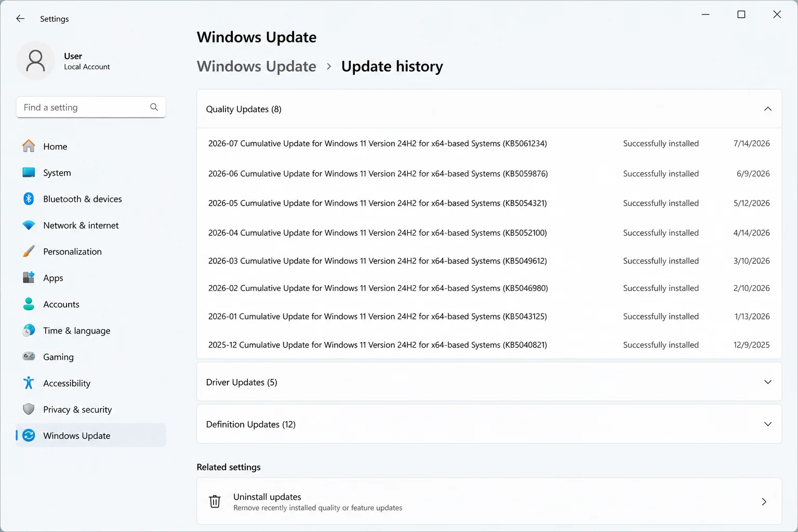The width and height of the screenshot is (798, 532).
Task: Open Uninstall updates
Action: coord(489,501)
